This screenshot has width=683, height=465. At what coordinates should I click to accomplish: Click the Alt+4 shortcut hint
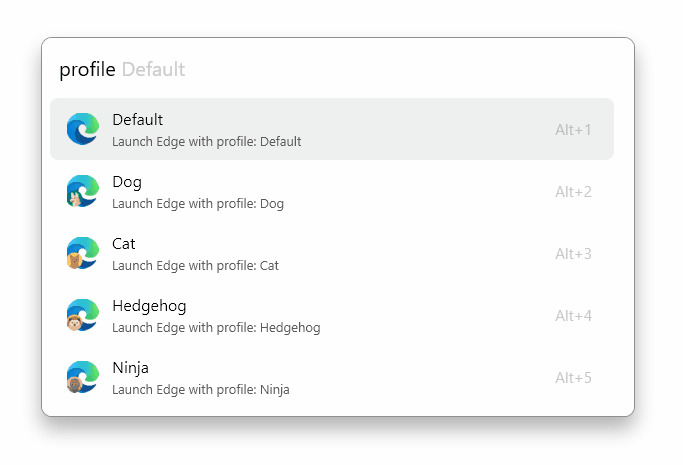(x=574, y=316)
